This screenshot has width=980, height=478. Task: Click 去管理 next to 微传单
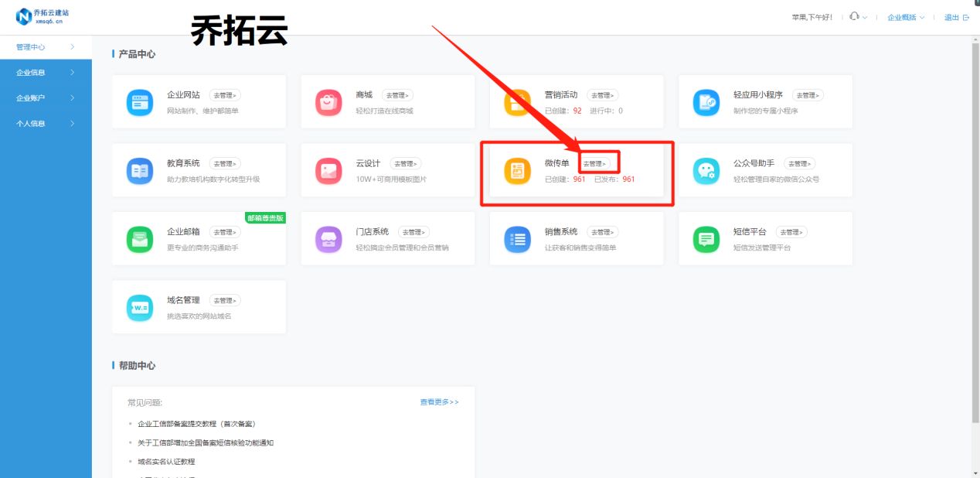coord(594,164)
